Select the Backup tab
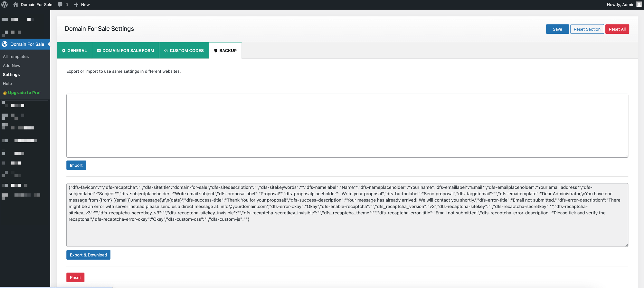644x288 pixels. tap(225, 51)
